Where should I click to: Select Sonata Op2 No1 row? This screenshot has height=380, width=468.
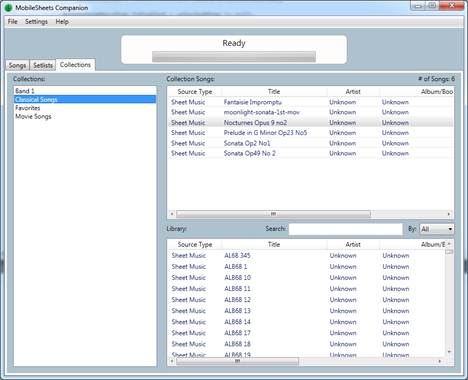click(x=311, y=143)
